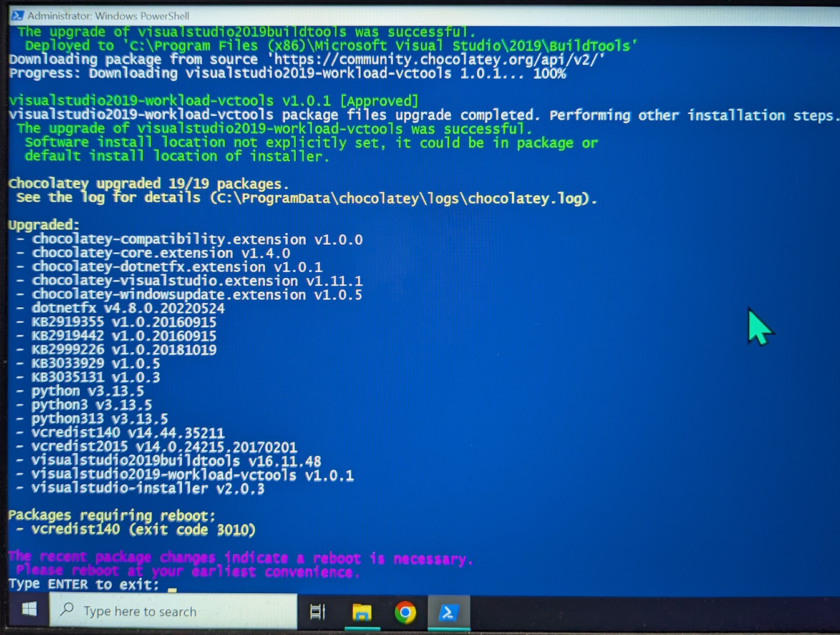Image resolution: width=840 pixels, height=635 pixels.
Task: Click 'Please reboot at your earliest convenience.' line
Action: (x=188, y=571)
